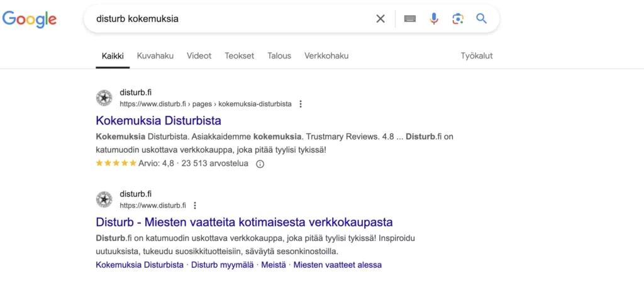This screenshot has width=644, height=283.
Task: Select the Kaikki tab
Action: point(113,56)
